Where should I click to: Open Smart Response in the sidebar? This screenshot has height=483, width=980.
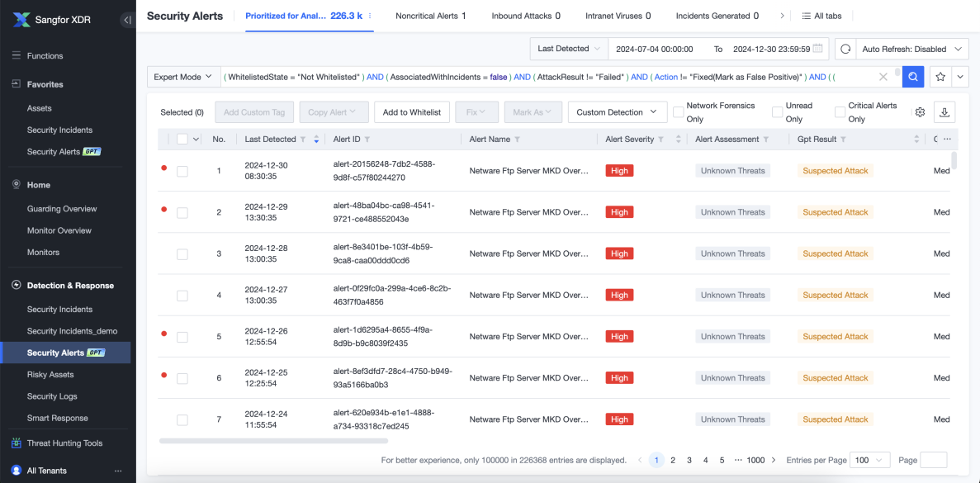coord(58,418)
